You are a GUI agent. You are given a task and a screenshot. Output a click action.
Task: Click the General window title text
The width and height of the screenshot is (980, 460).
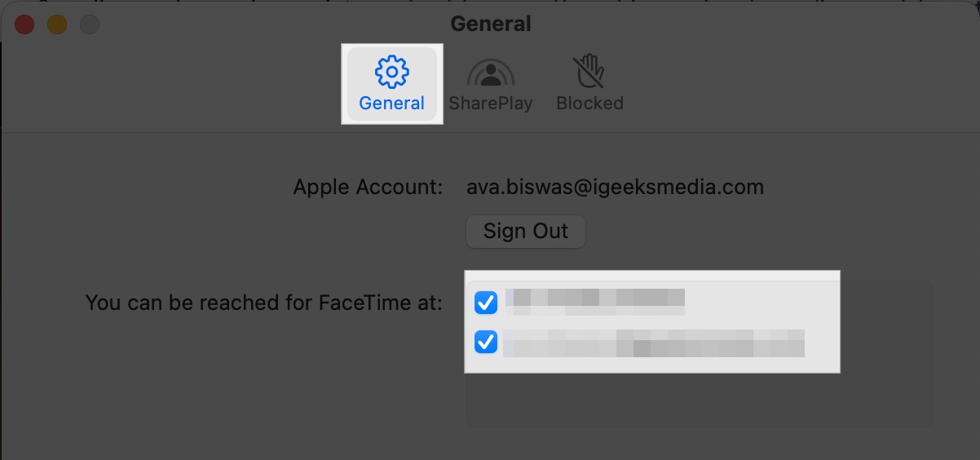[490, 24]
